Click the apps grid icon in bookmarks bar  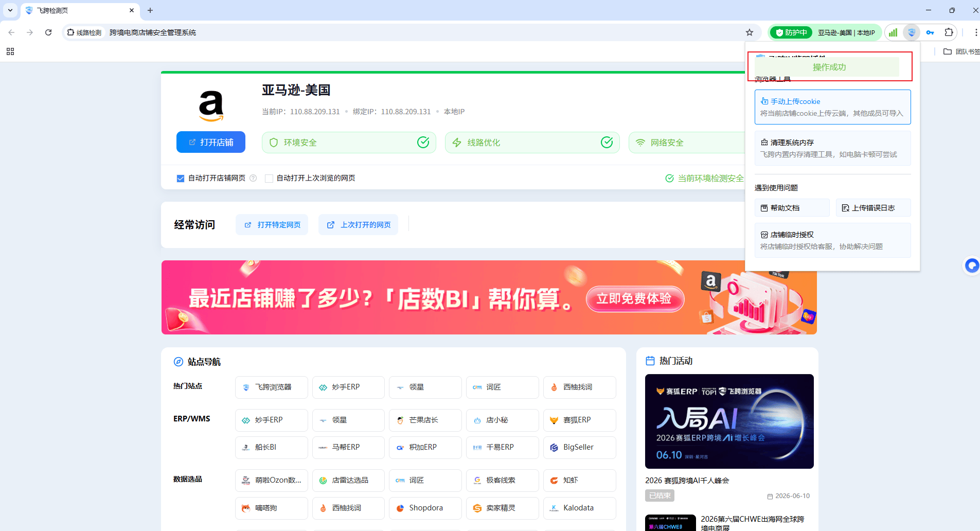coord(10,51)
